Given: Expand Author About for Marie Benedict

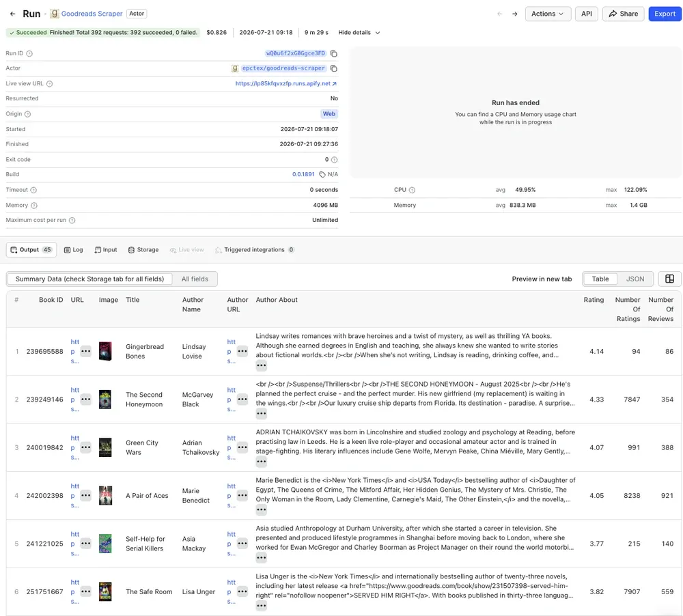Looking at the screenshot, I should coord(262,509).
